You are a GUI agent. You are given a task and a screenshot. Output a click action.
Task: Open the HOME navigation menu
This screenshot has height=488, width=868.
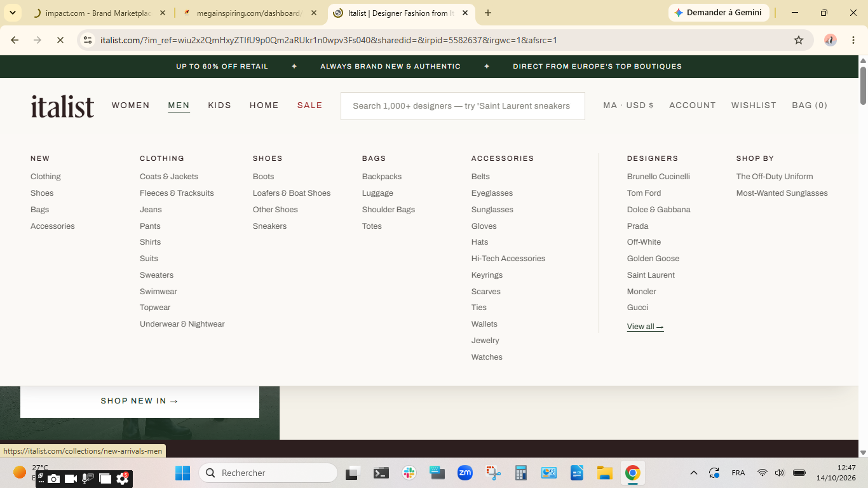[x=264, y=105]
